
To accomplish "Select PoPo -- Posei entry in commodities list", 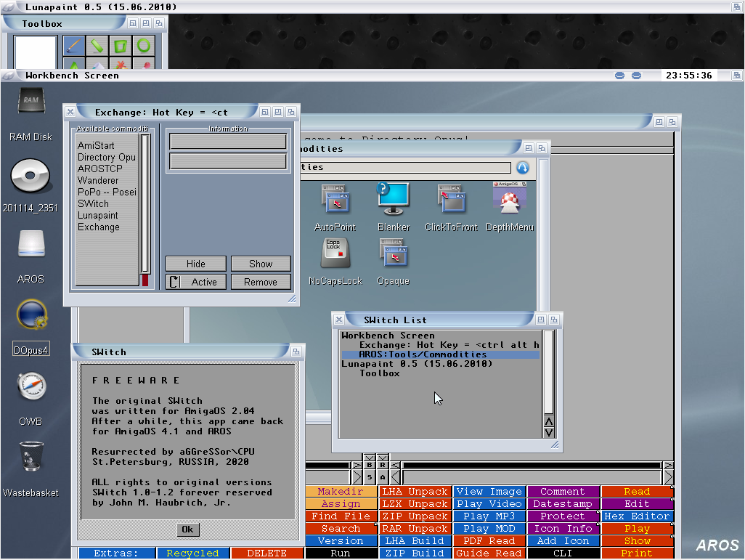I will click(x=107, y=192).
